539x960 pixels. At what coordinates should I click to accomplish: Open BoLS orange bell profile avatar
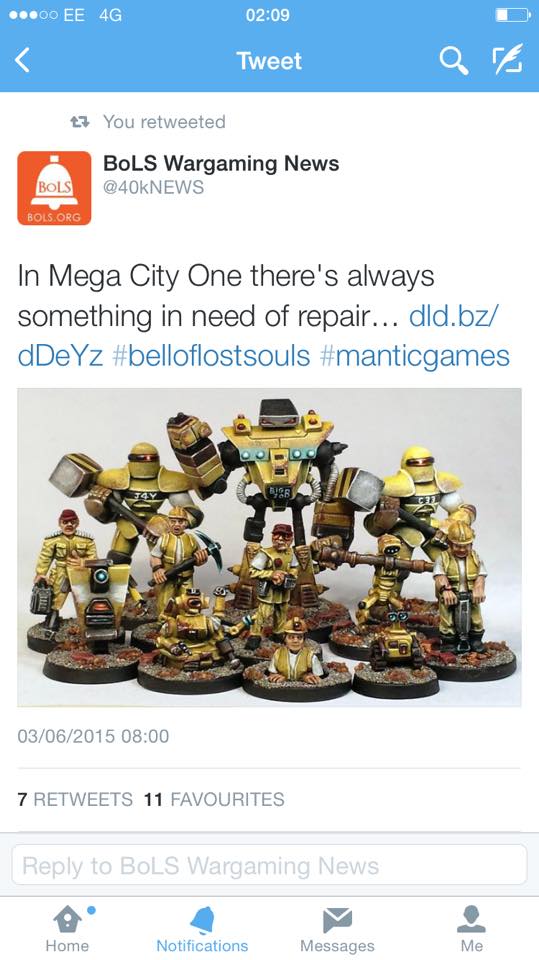coord(54,188)
